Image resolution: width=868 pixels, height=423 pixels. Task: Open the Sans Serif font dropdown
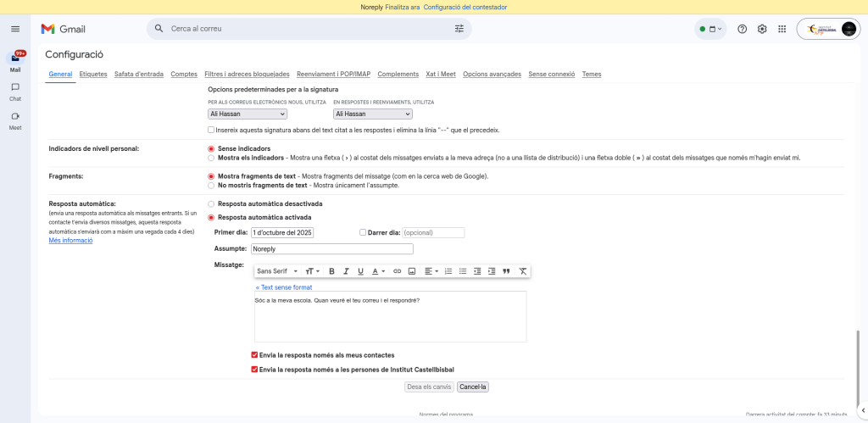pos(277,271)
